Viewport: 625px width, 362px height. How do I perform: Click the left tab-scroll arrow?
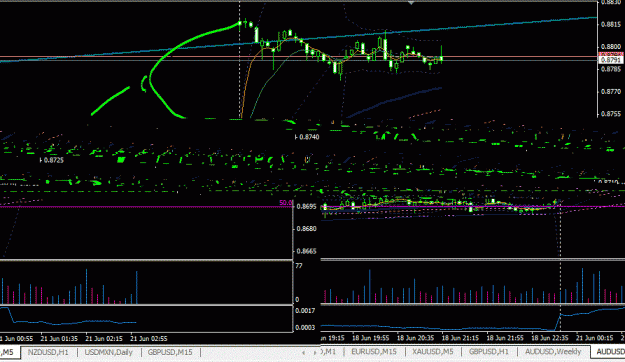[x=304, y=353]
